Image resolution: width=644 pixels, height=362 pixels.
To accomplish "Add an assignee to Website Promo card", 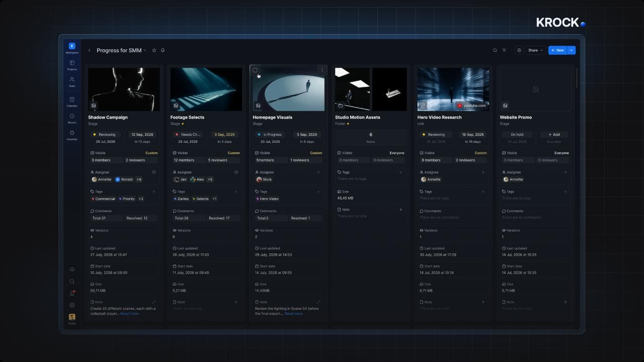I will (x=566, y=172).
